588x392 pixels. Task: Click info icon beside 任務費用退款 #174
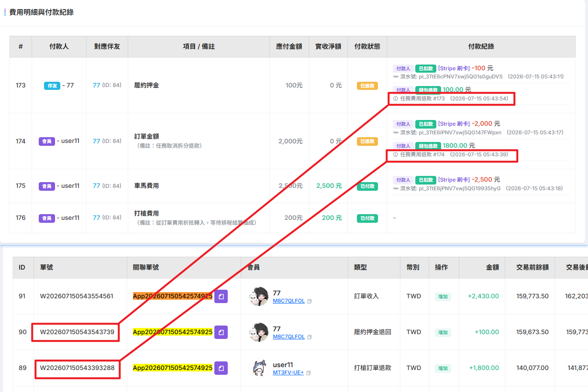point(396,154)
